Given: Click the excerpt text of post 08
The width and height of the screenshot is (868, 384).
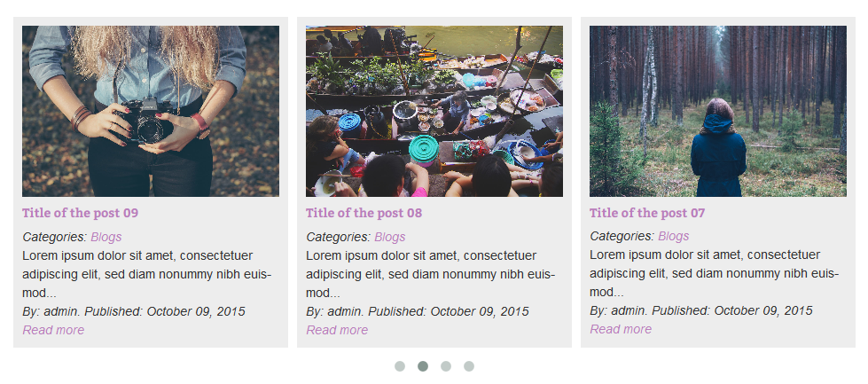Looking at the screenshot, I should tap(430, 274).
